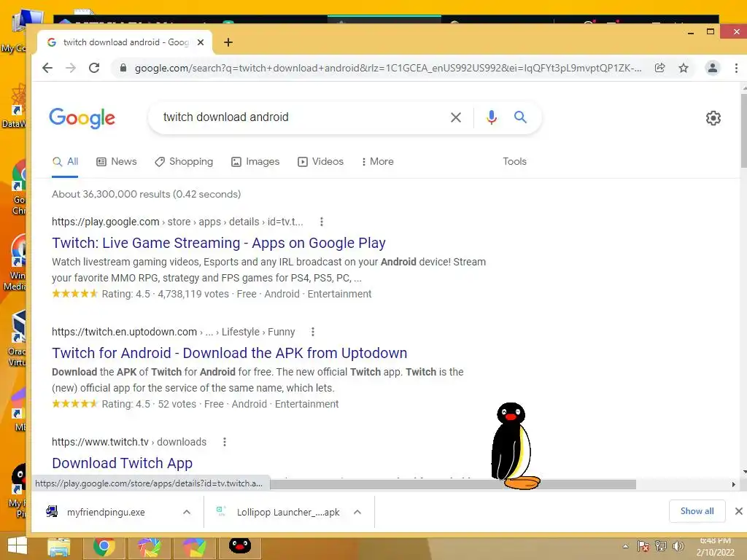Viewport: 747px width, 560px height.
Task: Open the Action Center flag tray icon
Action: 643,546
